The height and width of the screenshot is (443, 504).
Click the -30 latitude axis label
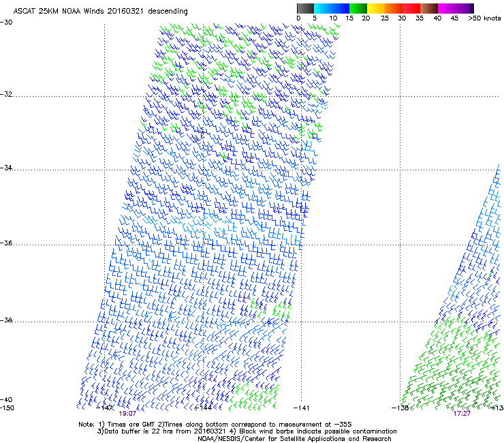pos(6,22)
